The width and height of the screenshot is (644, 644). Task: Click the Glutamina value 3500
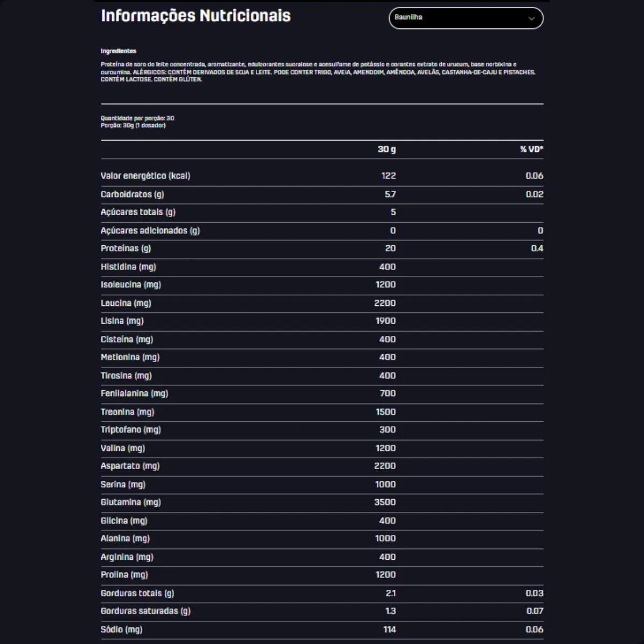click(385, 502)
